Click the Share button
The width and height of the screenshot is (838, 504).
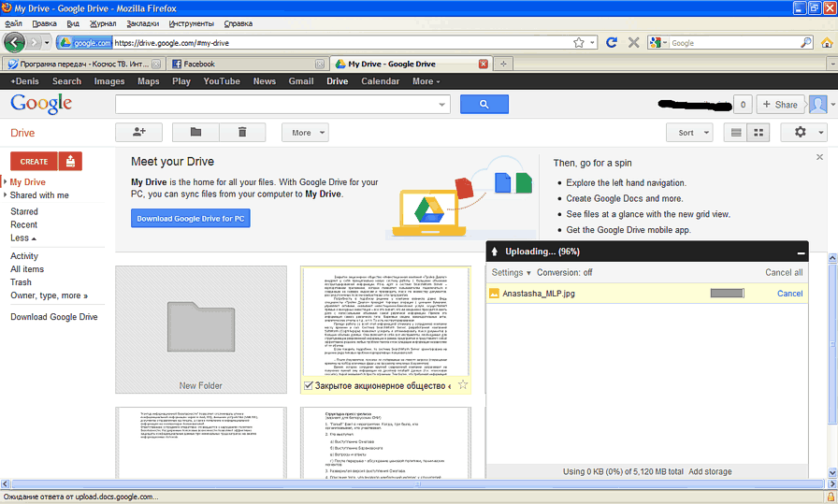pos(780,105)
